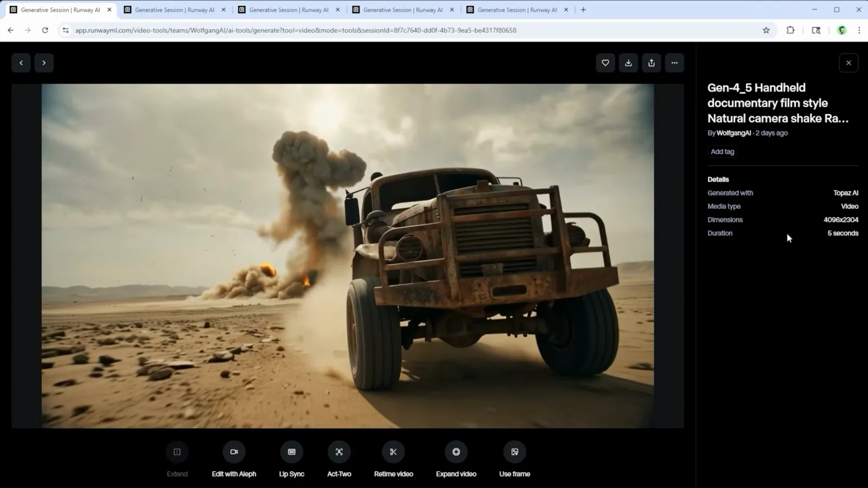The height and width of the screenshot is (488, 868).
Task: Close the first Generative Session tab
Action: tap(109, 10)
